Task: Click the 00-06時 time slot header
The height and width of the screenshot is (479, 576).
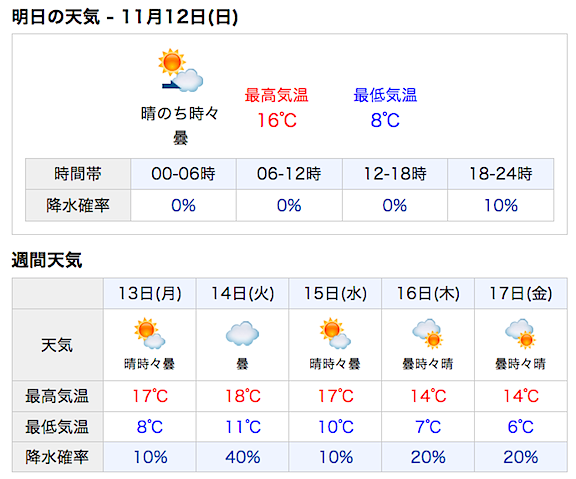Action: 183,174
